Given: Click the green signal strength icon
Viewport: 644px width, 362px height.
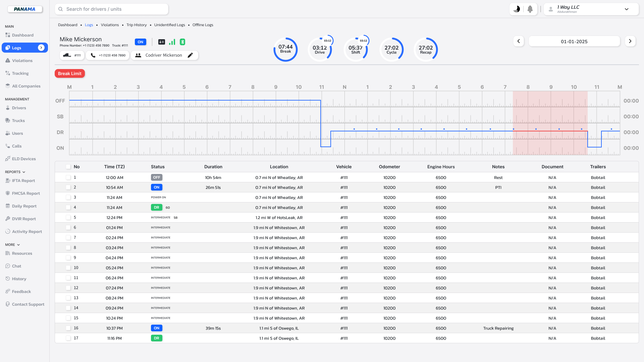Looking at the screenshot, I should [x=172, y=42].
